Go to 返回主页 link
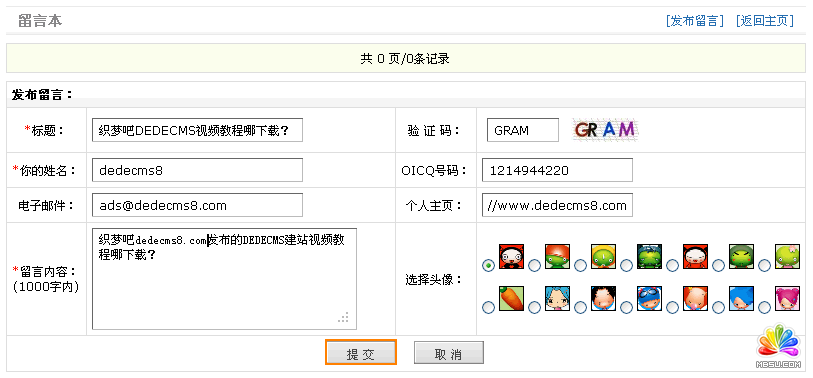The height and width of the screenshot is (378, 813). 765,21
